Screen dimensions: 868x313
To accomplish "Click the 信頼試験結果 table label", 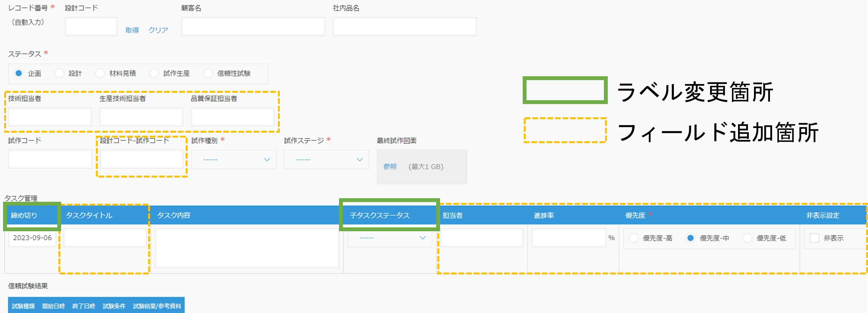I will [28, 286].
